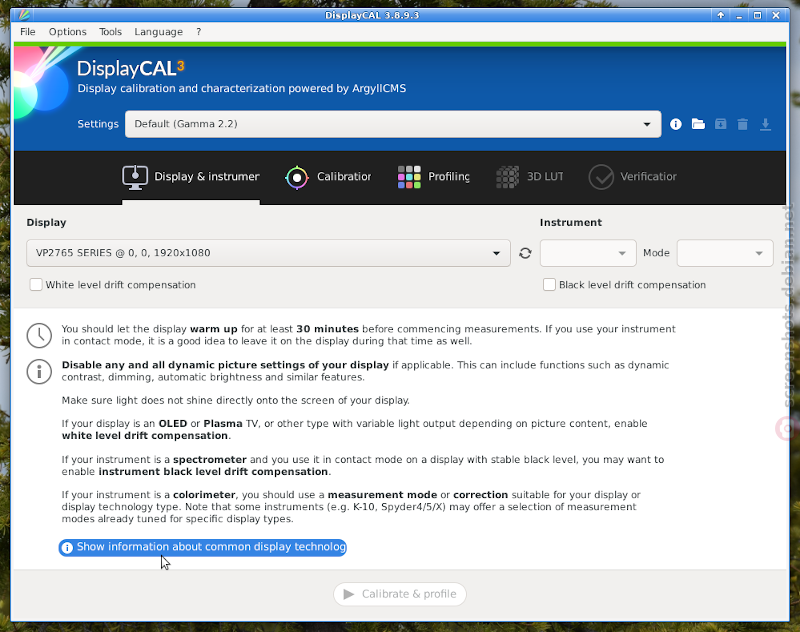The image size is (800, 632).
Task: Click the 'spectrometer' bold text
Action: [210, 460]
